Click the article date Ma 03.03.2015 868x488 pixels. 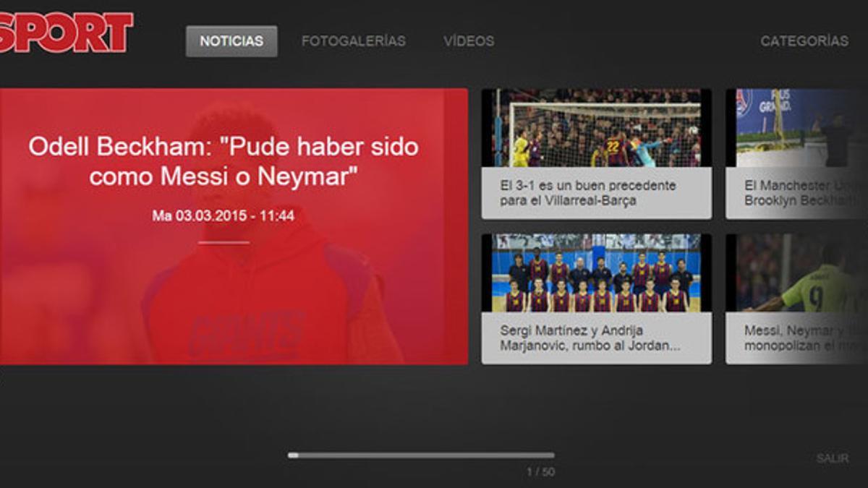coord(226,215)
